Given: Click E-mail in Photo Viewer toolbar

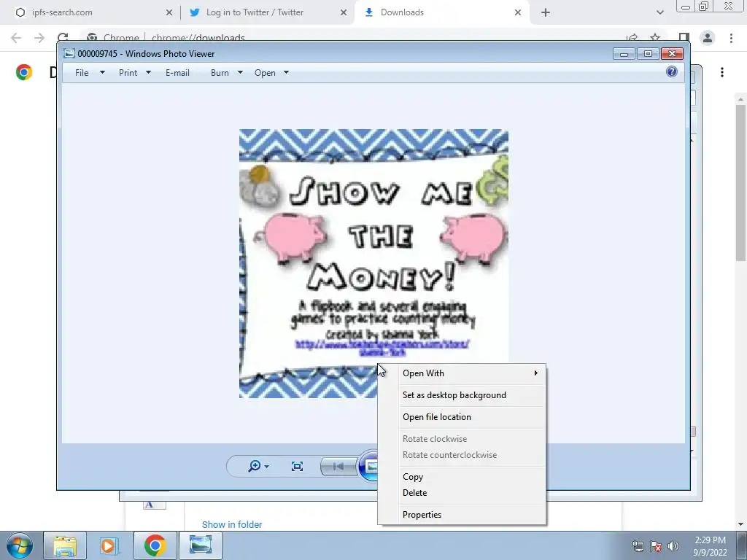Looking at the screenshot, I should point(177,73).
